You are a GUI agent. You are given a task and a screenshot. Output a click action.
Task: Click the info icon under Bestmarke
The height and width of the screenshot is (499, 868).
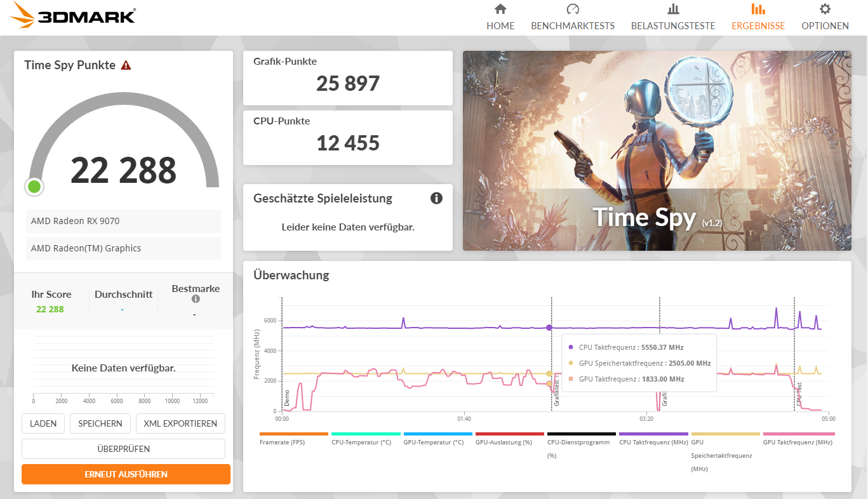196,299
